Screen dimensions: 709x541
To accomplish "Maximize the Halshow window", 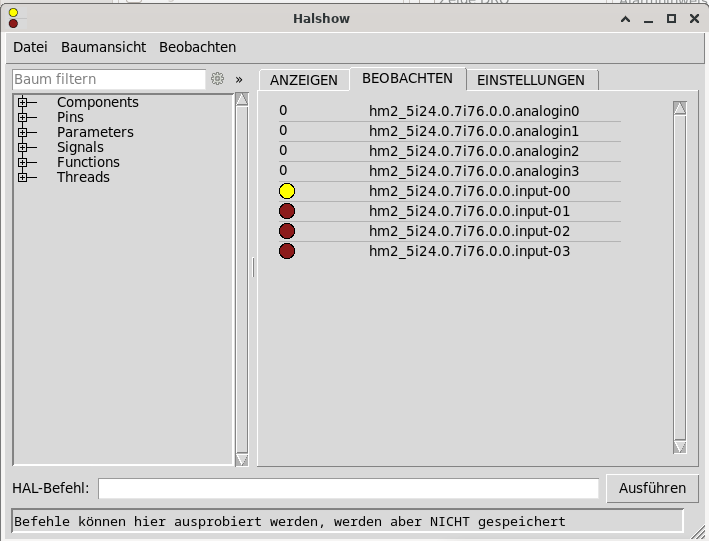I will 671,19.
